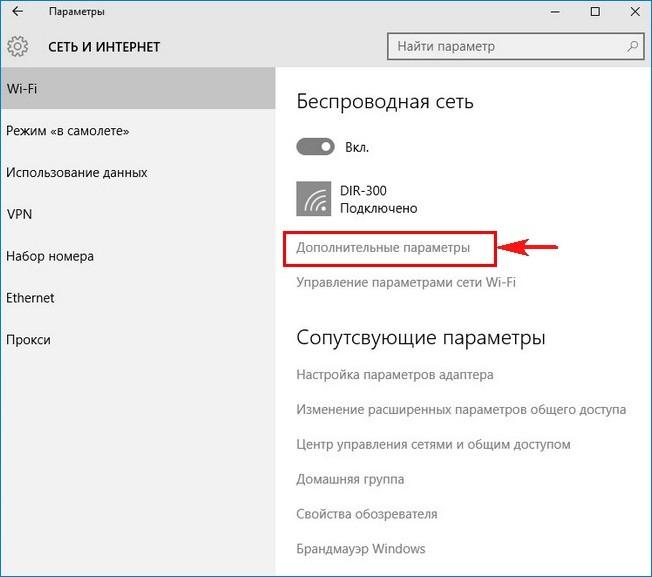Select the DIR-300 connected network

click(x=357, y=199)
